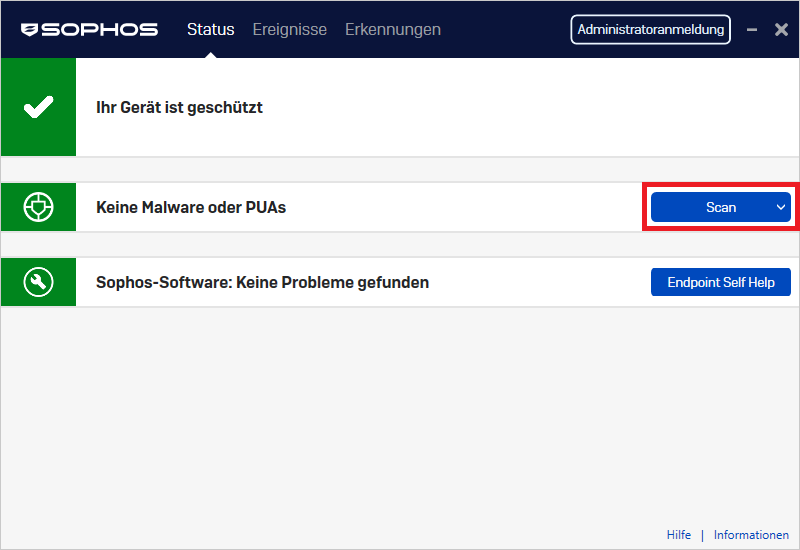This screenshot has height=550, width=800.
Task: Click the green checkmark protection status icon
Action: coord(38,107)
